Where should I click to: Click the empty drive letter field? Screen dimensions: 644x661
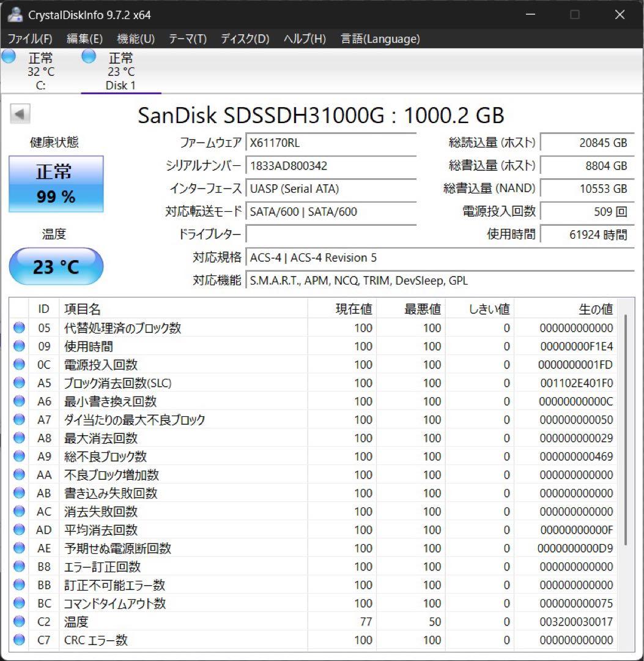point(331,234)
